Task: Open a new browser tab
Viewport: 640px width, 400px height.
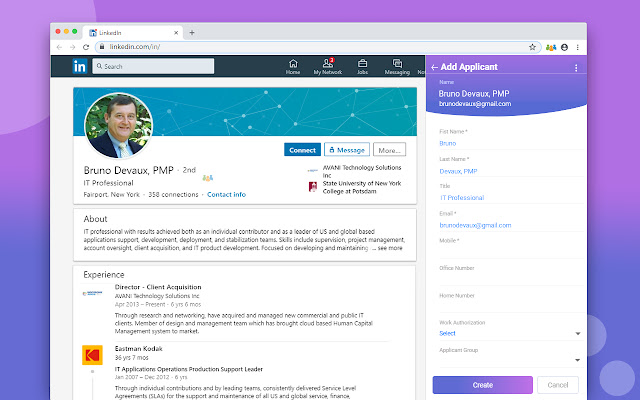Action: pyautogui.click(x=192, y=33)
